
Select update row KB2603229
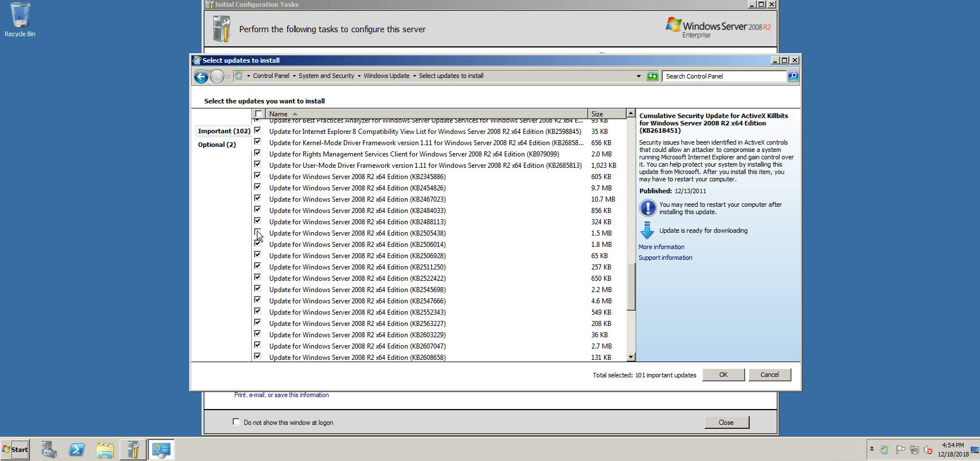click(x=439, y=334)
